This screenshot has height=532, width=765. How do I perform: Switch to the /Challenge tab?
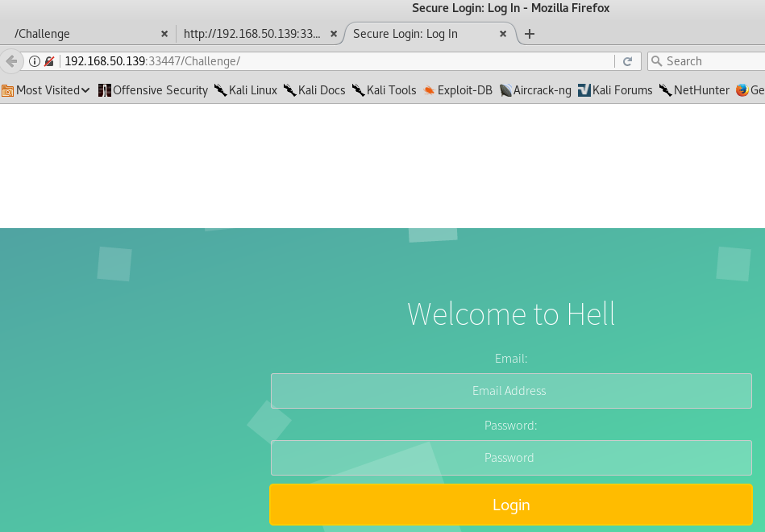[88, 34]
